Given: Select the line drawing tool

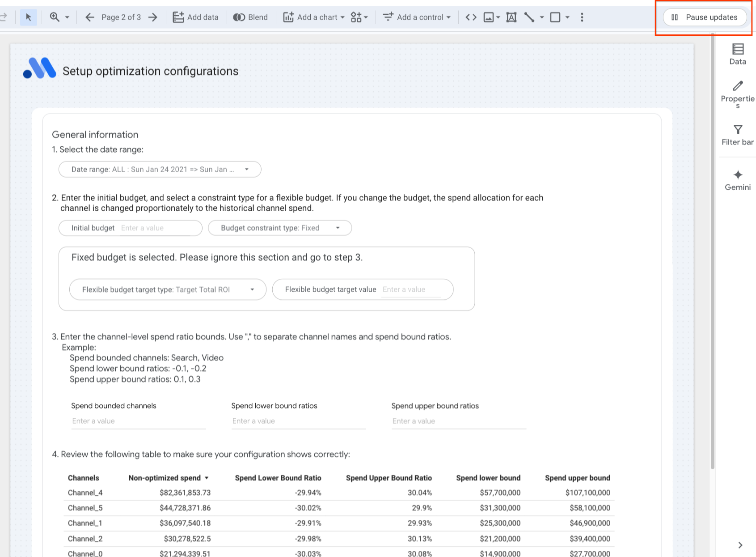Looking at the screenshot, I should point(529,17).
